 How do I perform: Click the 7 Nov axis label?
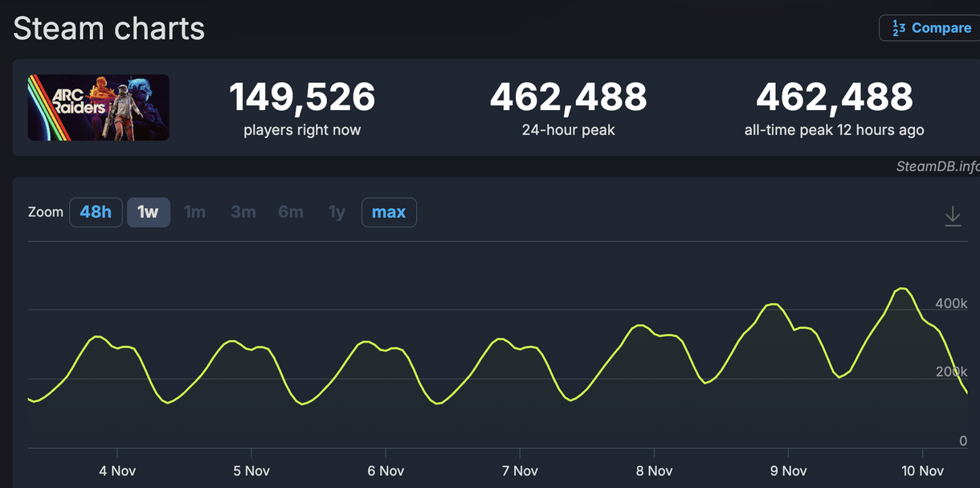(x=525, y=471)
